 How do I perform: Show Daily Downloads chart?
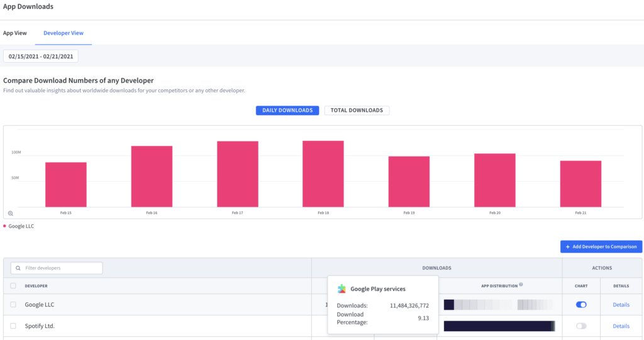(287, 110)
